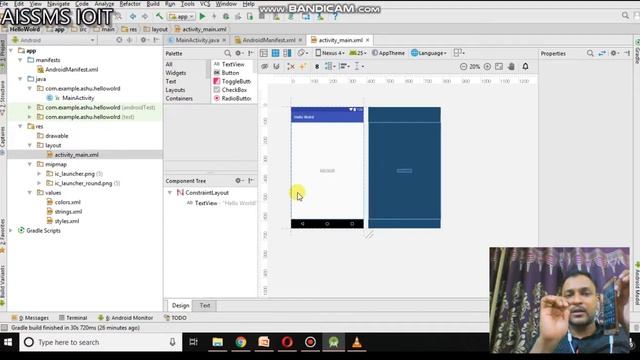
Task: Select strings.xml in the project tree
Action: [x=64, y=211]
